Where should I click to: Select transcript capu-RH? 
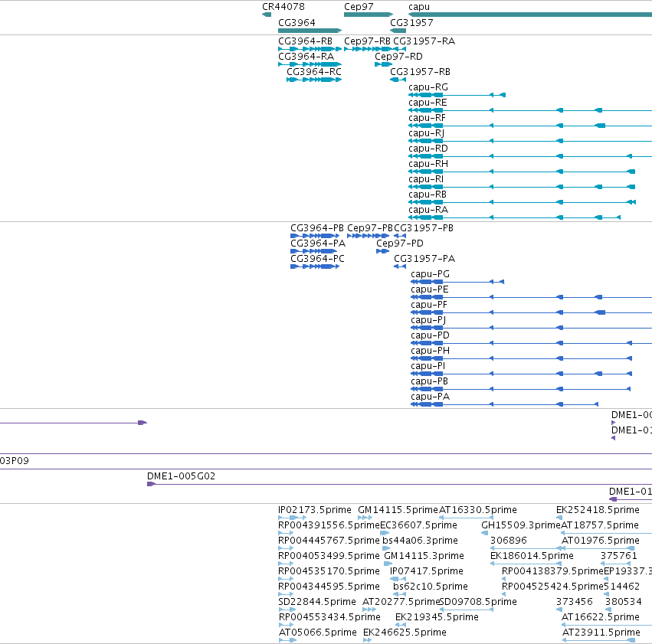tap(522, 172)
